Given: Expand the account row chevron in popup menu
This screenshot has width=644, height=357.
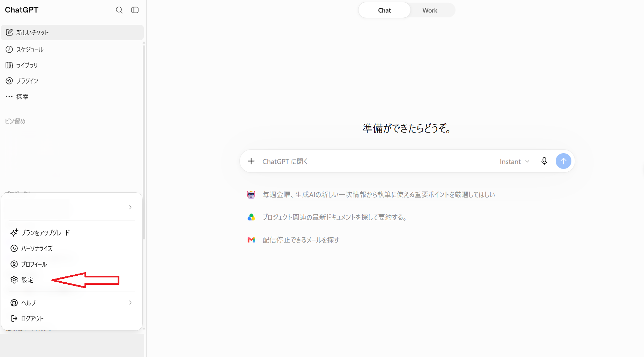Looking at the screenshot, I should click(x=130, y=207).
